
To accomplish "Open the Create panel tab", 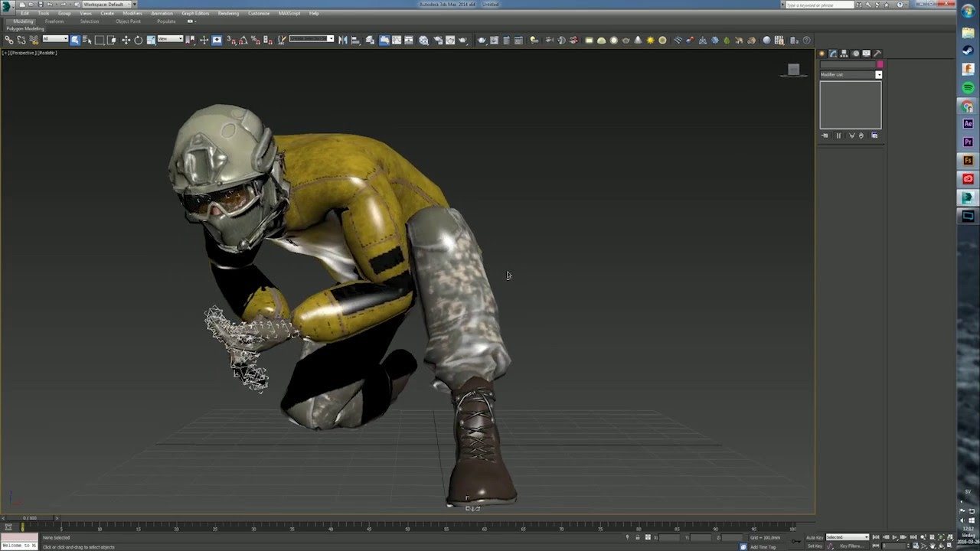I will (822, 54).
